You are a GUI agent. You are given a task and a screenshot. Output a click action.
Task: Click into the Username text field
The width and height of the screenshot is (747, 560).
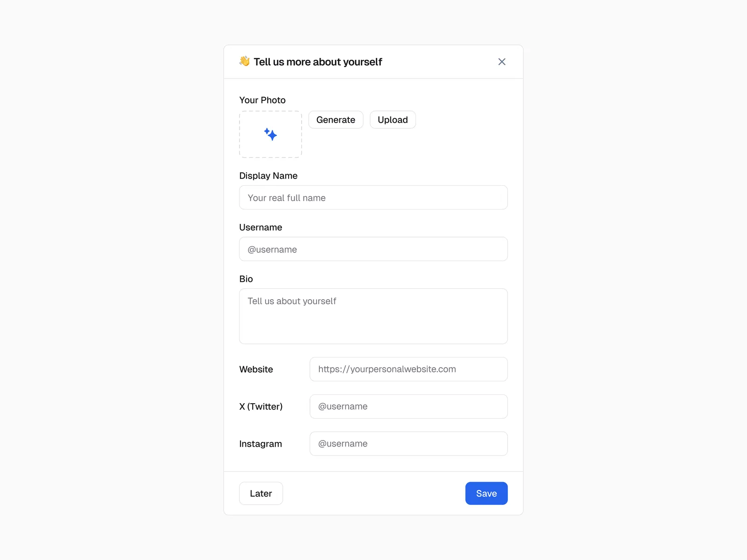pos(373,249)
